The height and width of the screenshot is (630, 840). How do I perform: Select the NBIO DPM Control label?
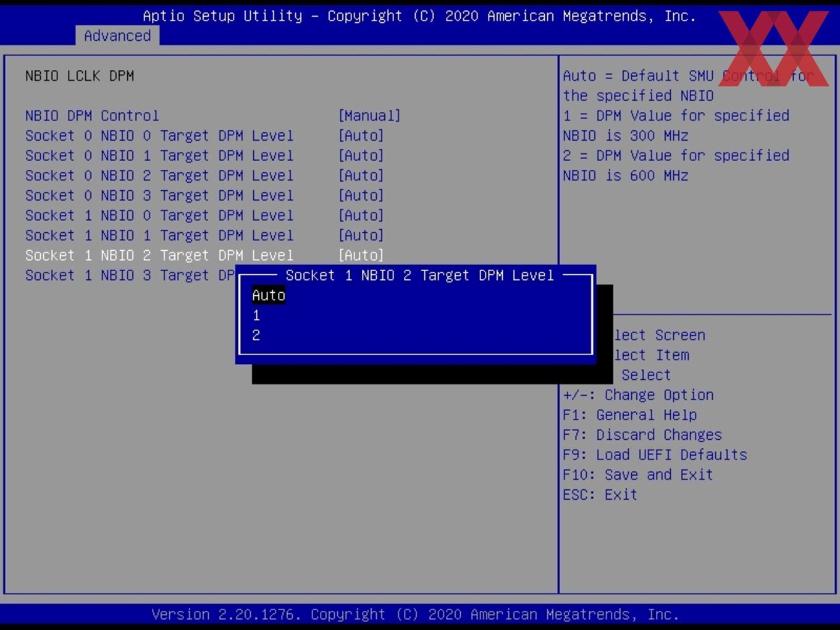pyautogui.click(x=92, y=115)
